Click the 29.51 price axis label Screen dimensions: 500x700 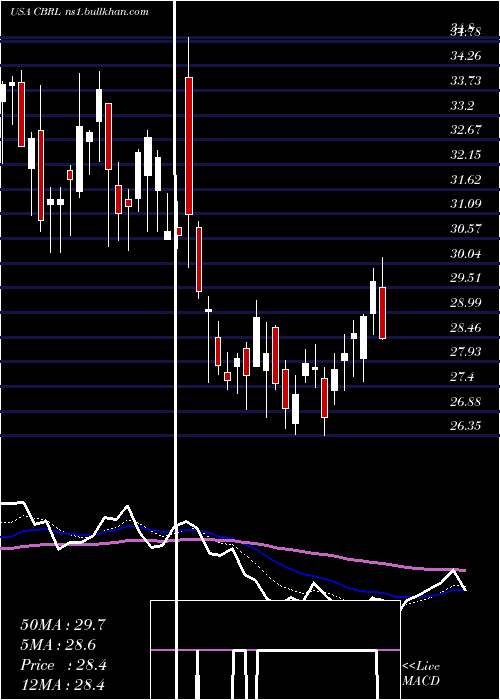point(465,278)
